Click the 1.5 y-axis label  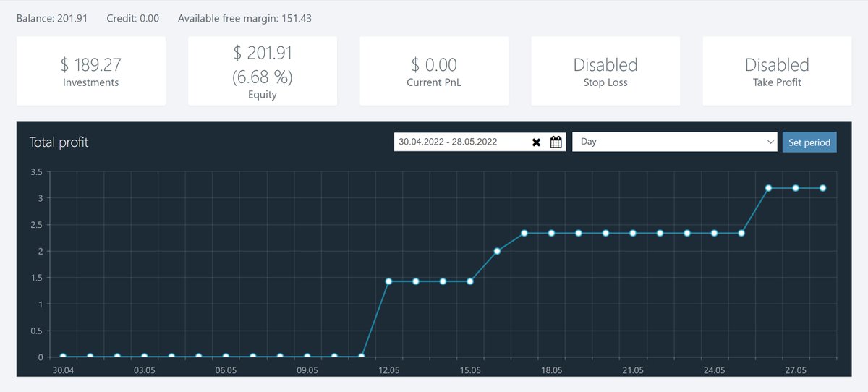pyautogui.click(x=37, y=278)
